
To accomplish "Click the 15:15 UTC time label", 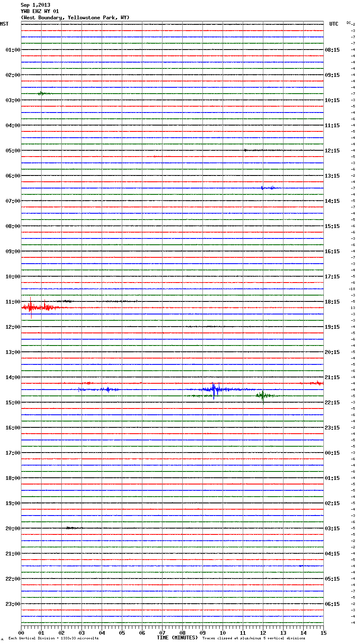I will (x=332, y=226).
